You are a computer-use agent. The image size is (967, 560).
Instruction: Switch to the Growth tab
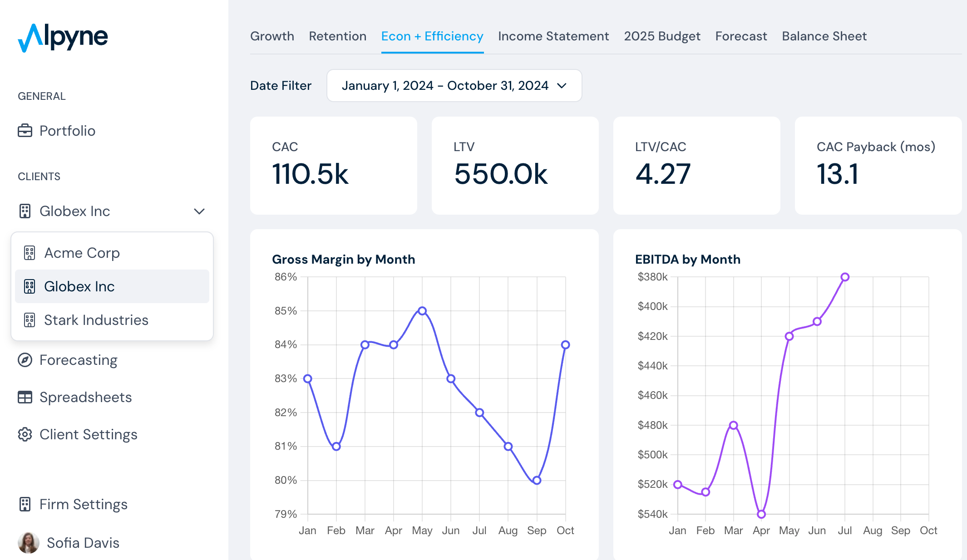[272, 36]
